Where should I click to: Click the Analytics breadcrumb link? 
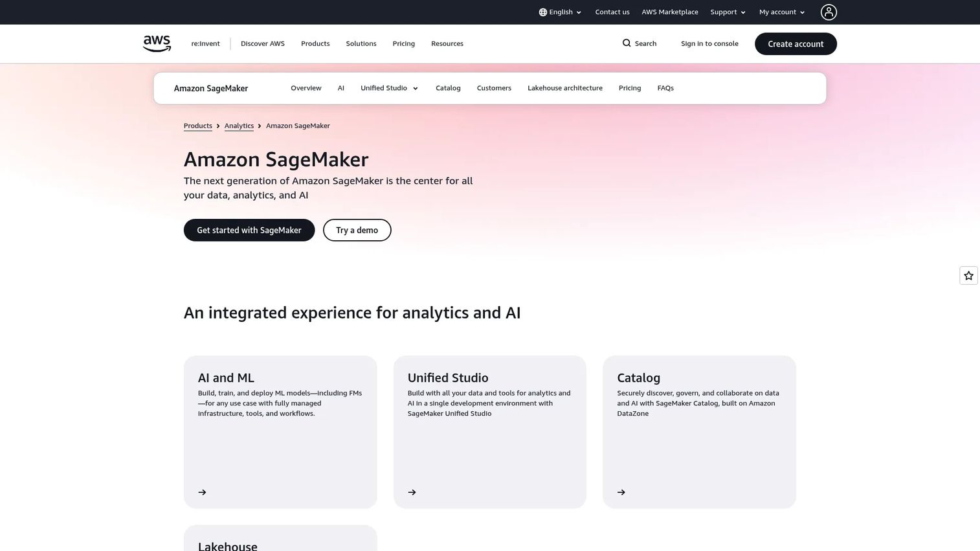tap(239, 126)
